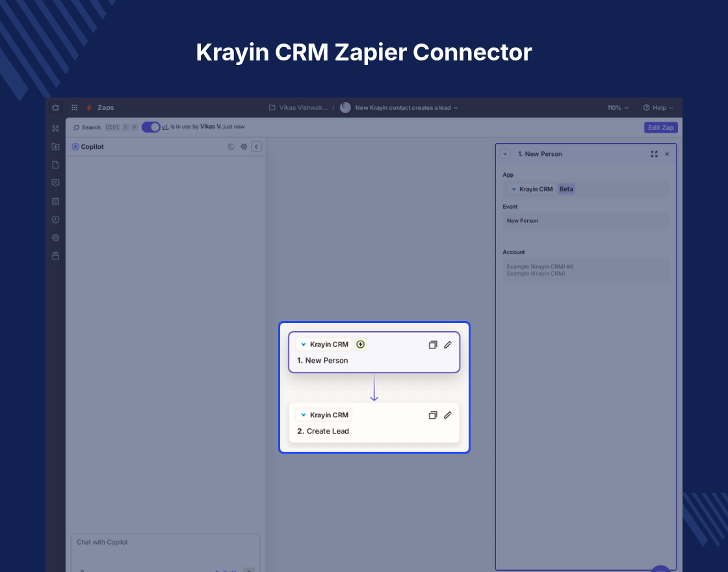This screenshot has width=728, height=572.
Task: Click the Search magnifier in toolbar
Action: [77, 127]
